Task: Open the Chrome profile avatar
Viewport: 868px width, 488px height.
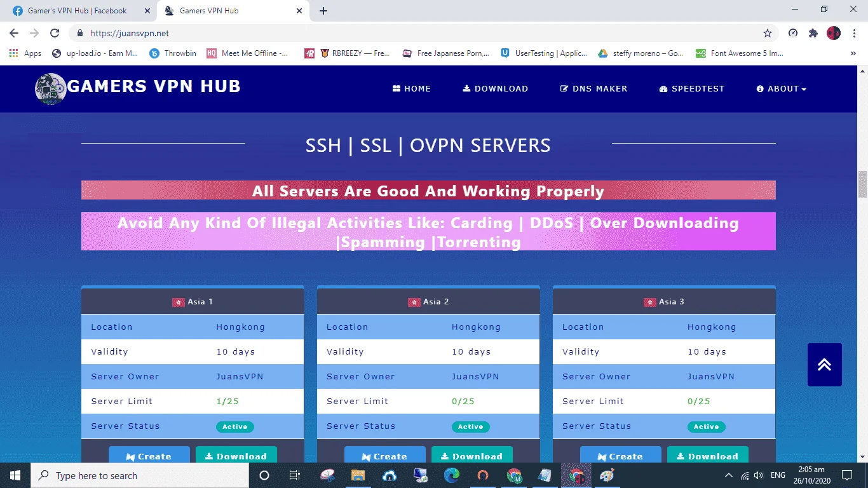Action: [x=833, y=33]
